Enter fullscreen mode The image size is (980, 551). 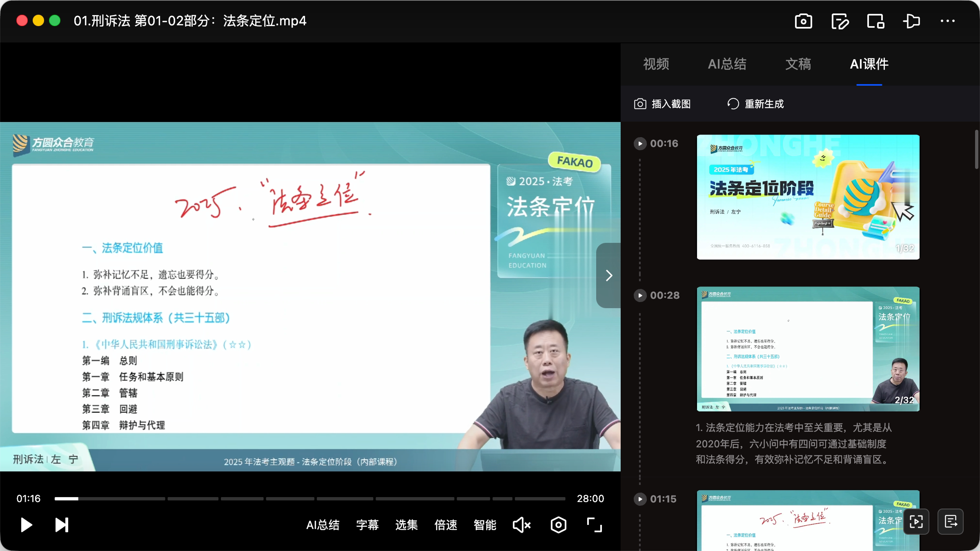(595, 525)
